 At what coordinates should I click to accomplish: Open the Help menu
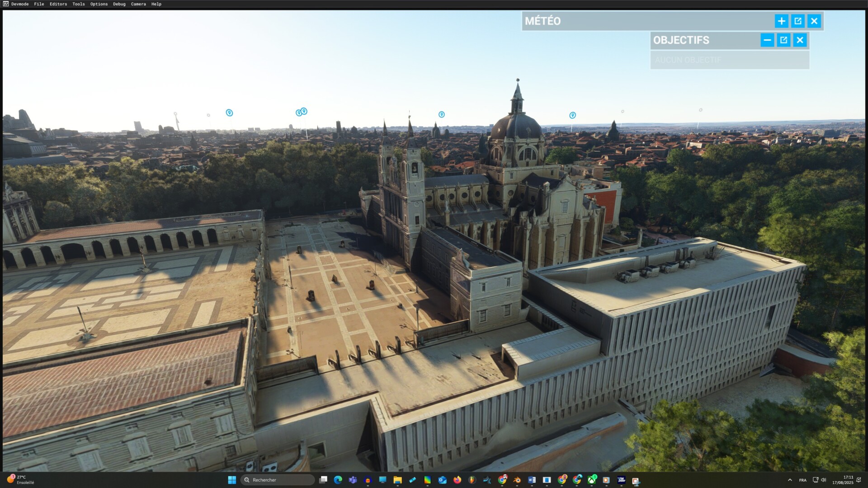point(156,4)
